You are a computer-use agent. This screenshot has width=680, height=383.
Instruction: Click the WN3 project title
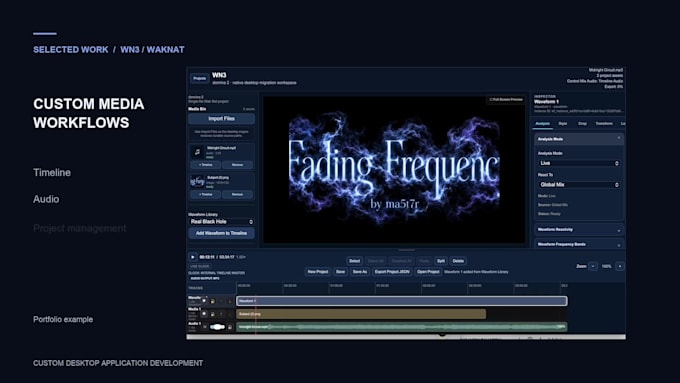coord(219,75)
